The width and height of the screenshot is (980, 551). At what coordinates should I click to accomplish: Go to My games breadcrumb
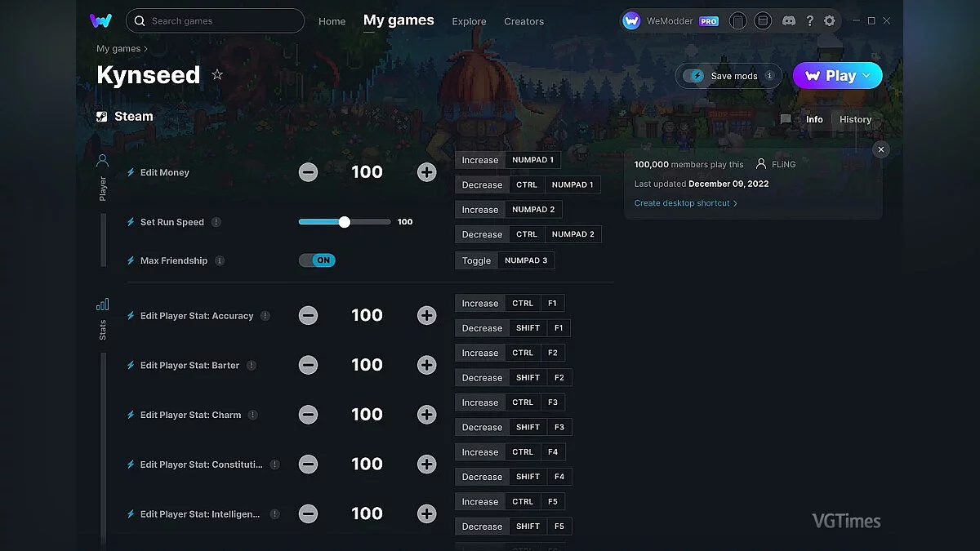(x=118, y=49)
